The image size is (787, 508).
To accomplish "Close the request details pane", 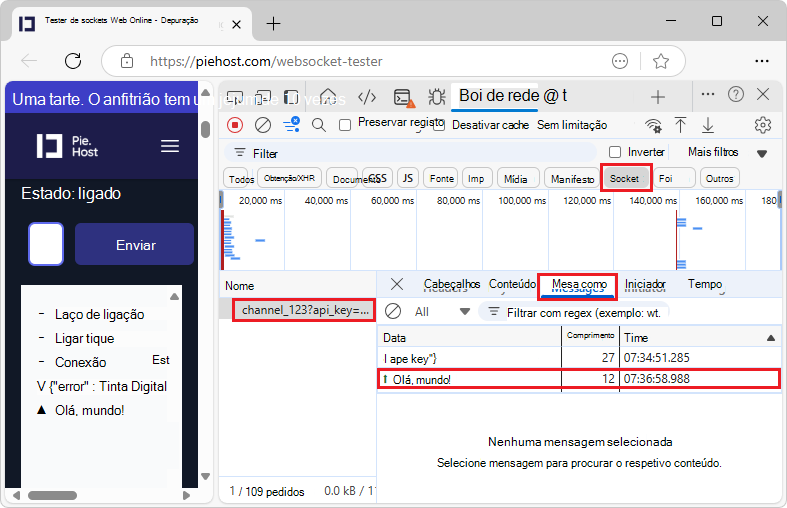I will click(397, 284).
